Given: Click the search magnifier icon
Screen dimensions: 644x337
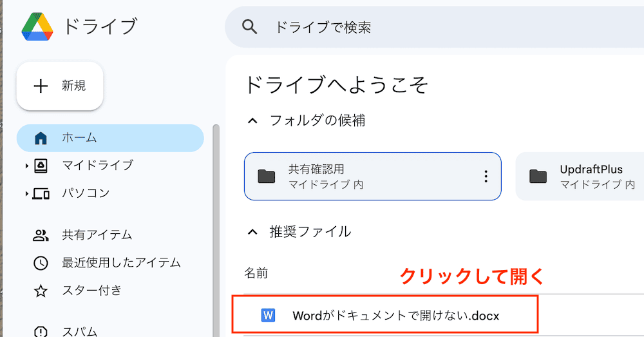Looking at the screenshot, I should tap(249, 27).
